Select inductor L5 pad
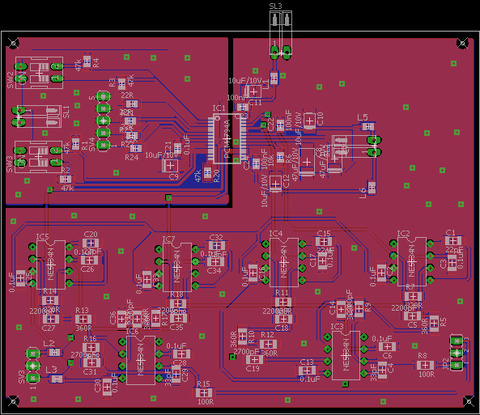 tap(368, 126)
